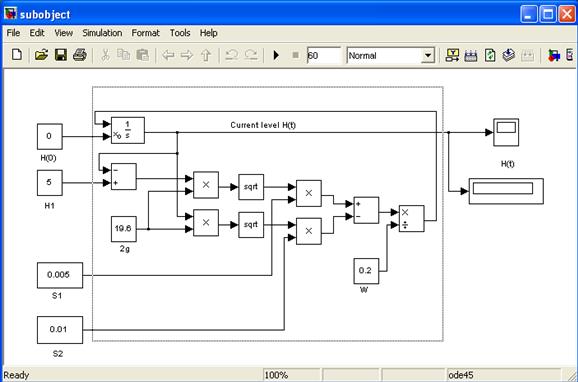
Task: Select the 2g constant block showing 19.6
Action: [x=124, y=229]
